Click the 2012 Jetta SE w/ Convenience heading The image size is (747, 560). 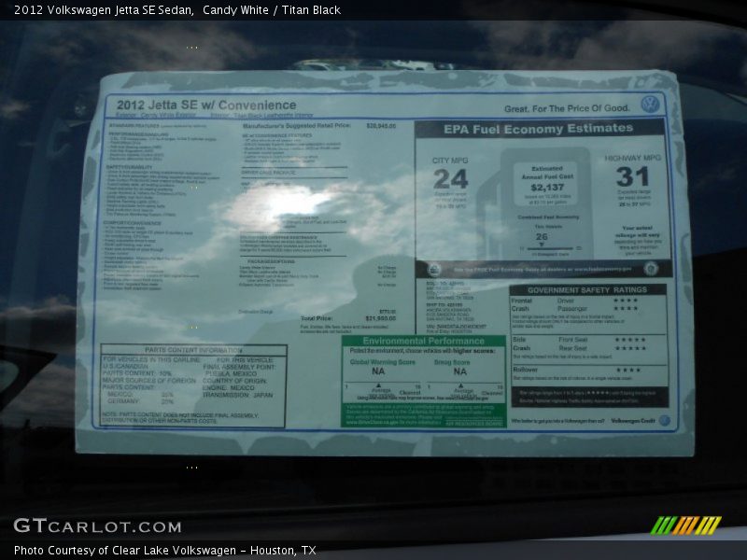tap(202, 105)
